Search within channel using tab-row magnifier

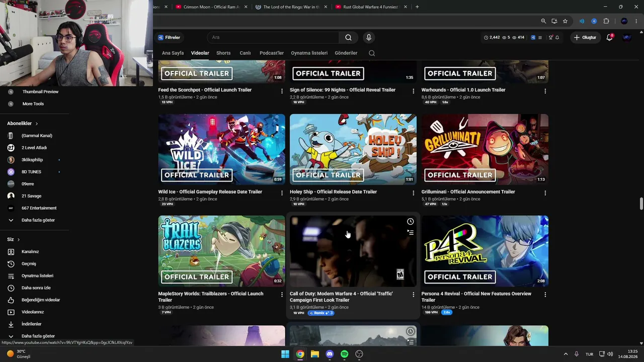pyautogui.click(x=372, y=53)
